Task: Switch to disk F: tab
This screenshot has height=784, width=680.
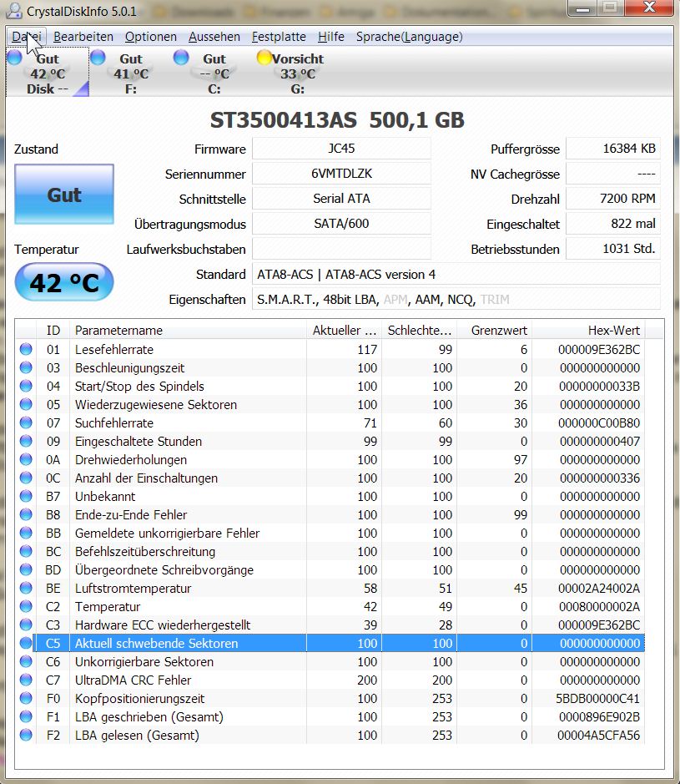Action: (131, 73)
